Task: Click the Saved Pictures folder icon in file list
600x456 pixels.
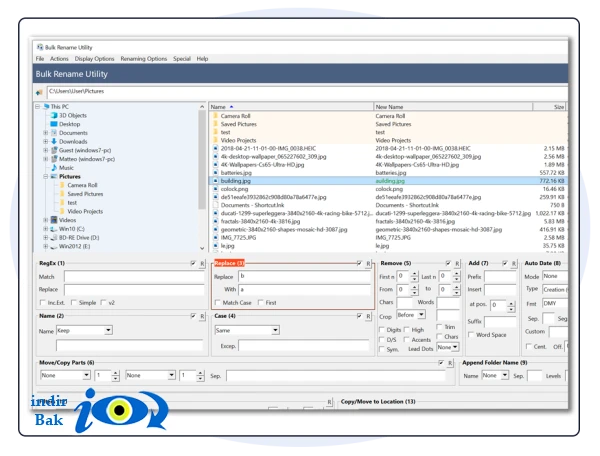Action: (x=215, y=124)
